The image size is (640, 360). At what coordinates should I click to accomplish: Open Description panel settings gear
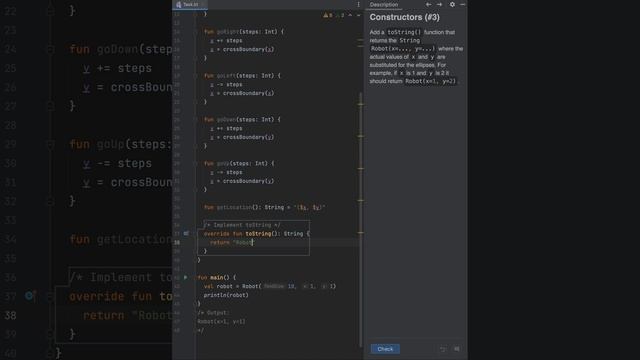click(x=452, y=4)
